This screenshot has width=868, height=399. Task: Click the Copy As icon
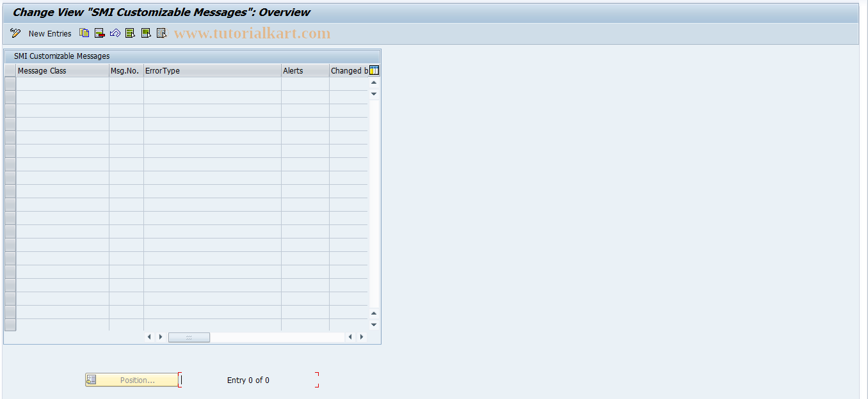coord(84,33)
